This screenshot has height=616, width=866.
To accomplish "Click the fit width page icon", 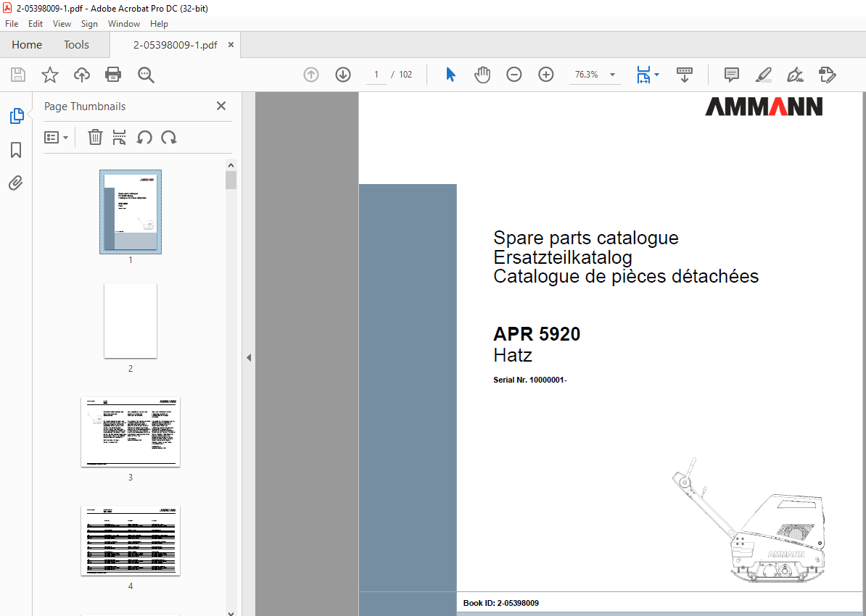I will coord(643,75).
